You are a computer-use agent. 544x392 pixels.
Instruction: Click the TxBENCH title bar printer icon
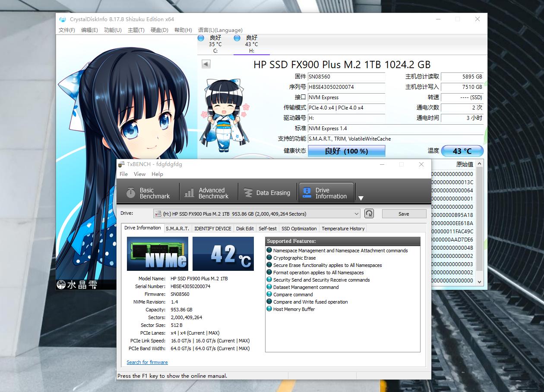[x=123, y=164]
